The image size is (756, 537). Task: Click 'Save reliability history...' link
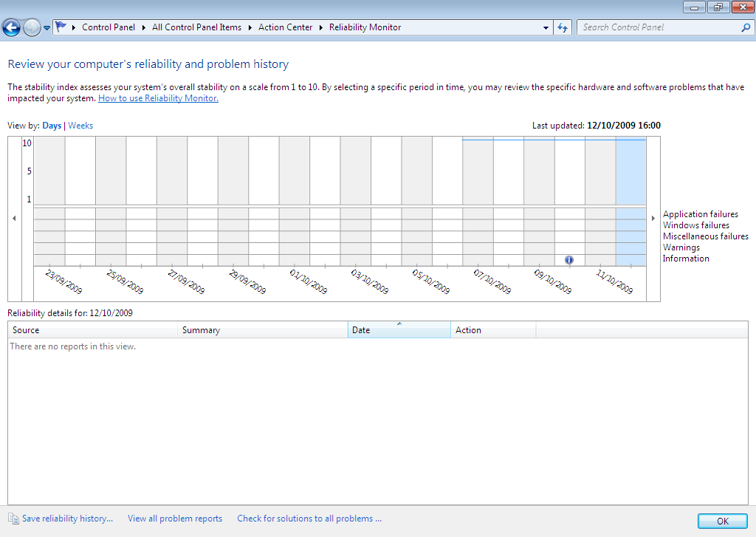pyautogui.click(x=67, y=519)
